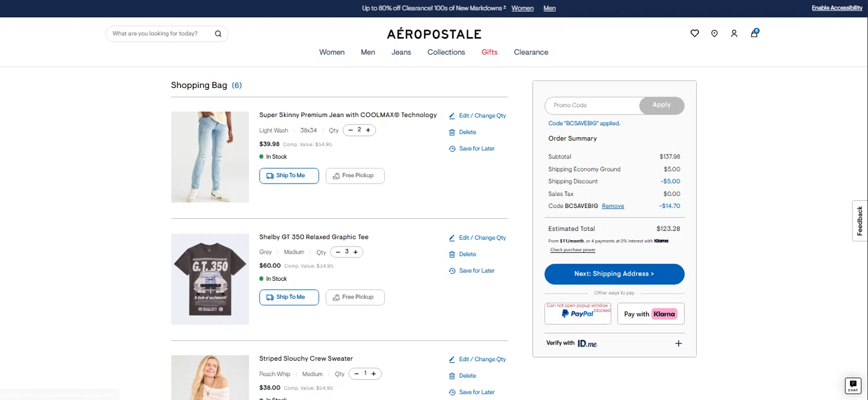Open the Collections menu
This screenshot has width=868, height=400.
coord(446,52)
